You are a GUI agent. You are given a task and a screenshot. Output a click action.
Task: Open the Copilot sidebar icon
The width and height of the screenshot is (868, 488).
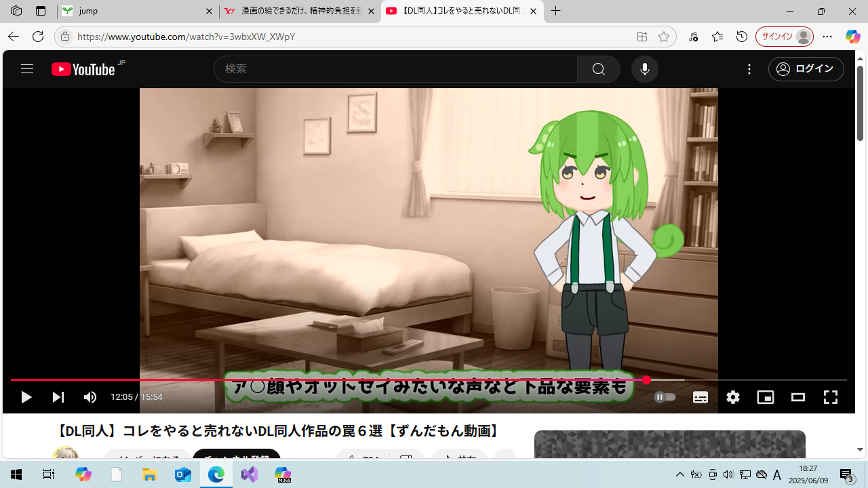click(852, 37)
